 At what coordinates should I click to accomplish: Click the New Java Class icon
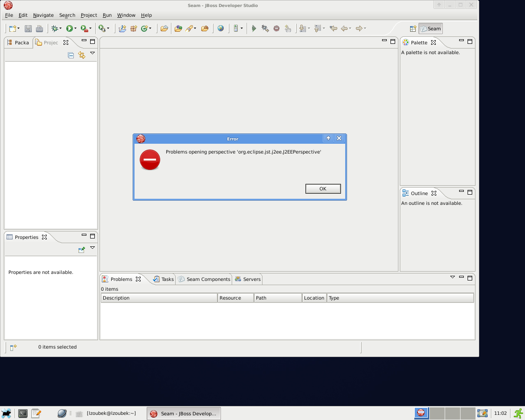pos(144,29)
